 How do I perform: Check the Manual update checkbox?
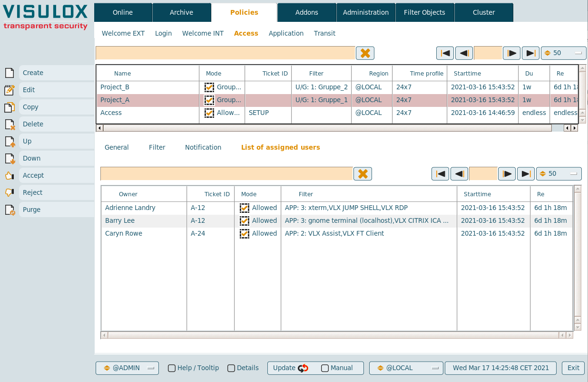point(325,368)
